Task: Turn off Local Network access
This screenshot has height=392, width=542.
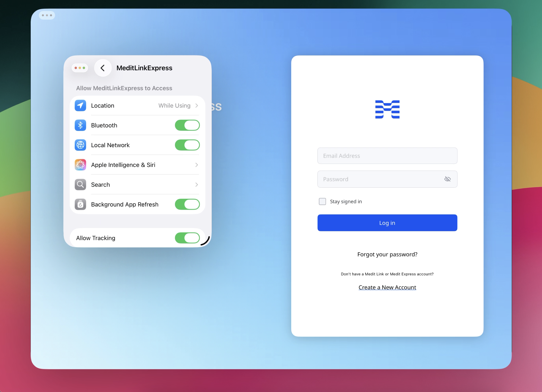Action: (x=187, y=145)
